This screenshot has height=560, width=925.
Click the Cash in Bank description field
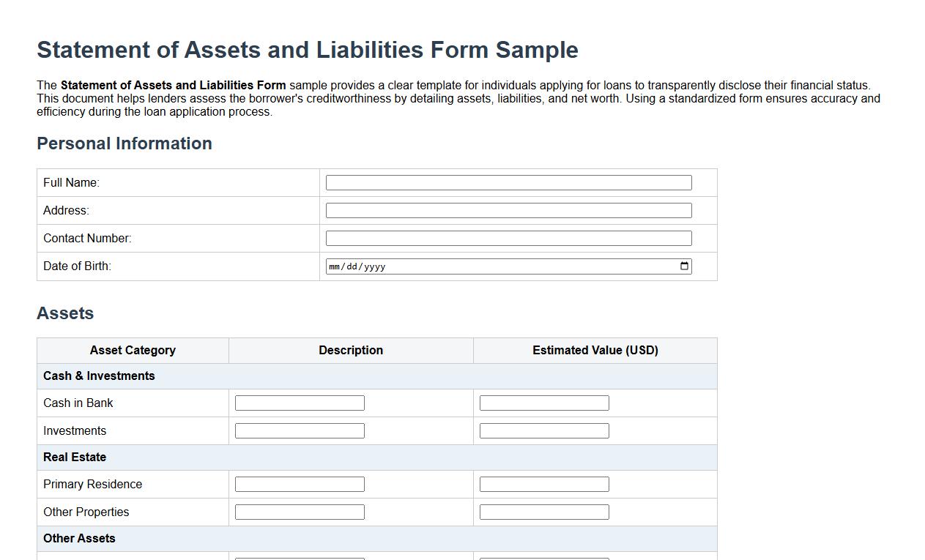coord(299,402)
